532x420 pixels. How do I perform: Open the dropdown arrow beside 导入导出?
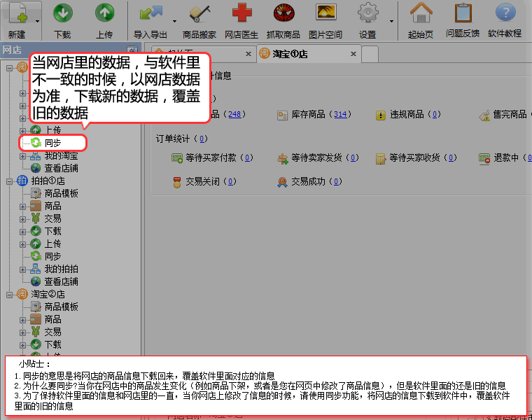click(x=174, y=22)
